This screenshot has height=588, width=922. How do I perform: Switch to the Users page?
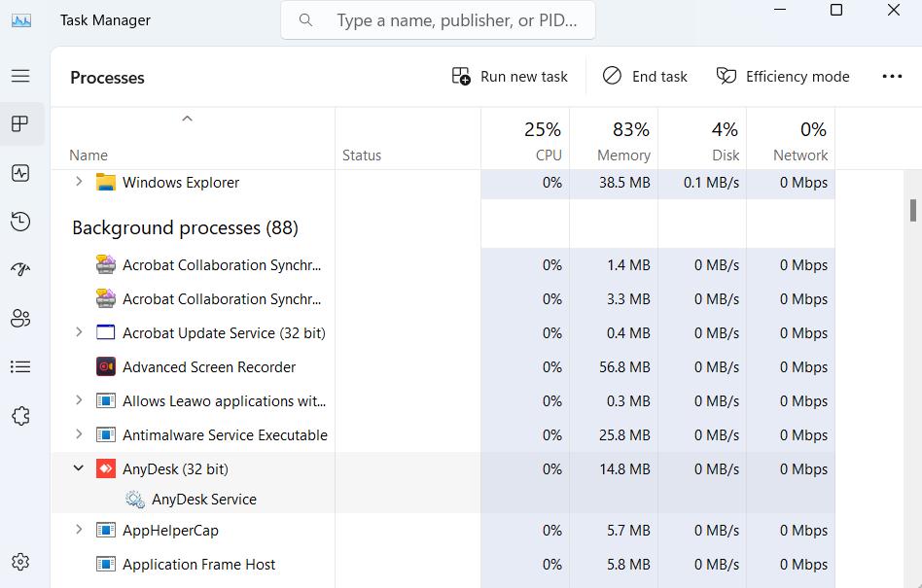click(21, 319)
